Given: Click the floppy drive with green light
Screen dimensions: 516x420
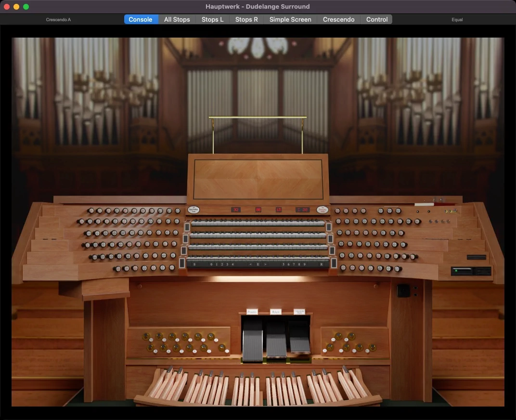Looking at the screenshot, I should pyautogui.click(x=462, y=271).
